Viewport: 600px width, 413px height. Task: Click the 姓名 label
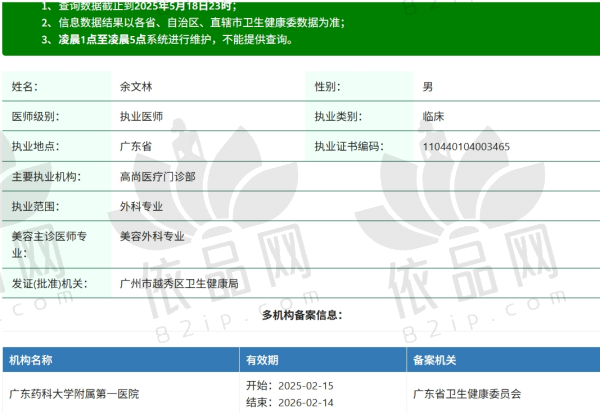tap(24, 87)
